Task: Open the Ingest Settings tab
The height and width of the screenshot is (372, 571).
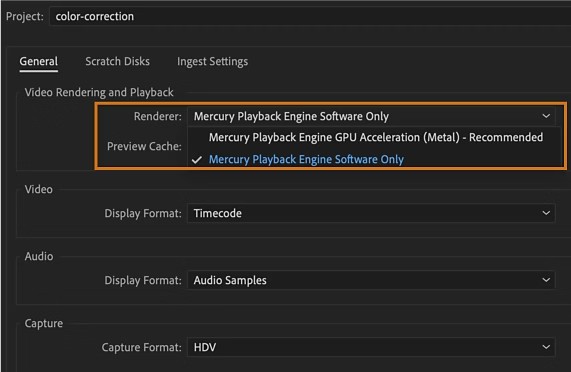Action: click(212, 62)
